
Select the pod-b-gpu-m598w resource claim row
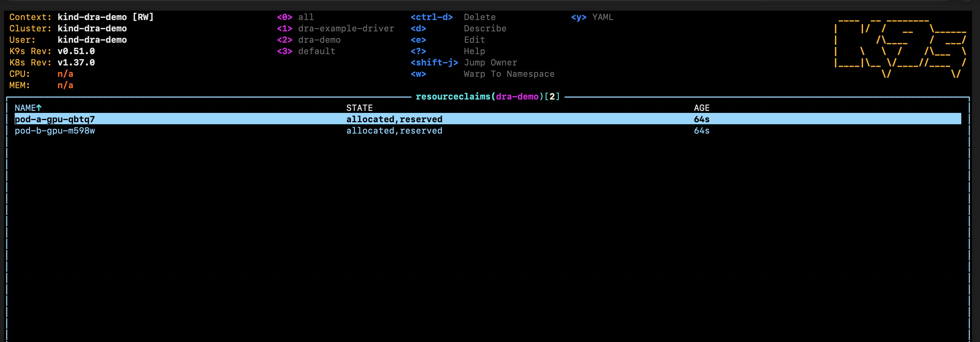click(488, 130)
